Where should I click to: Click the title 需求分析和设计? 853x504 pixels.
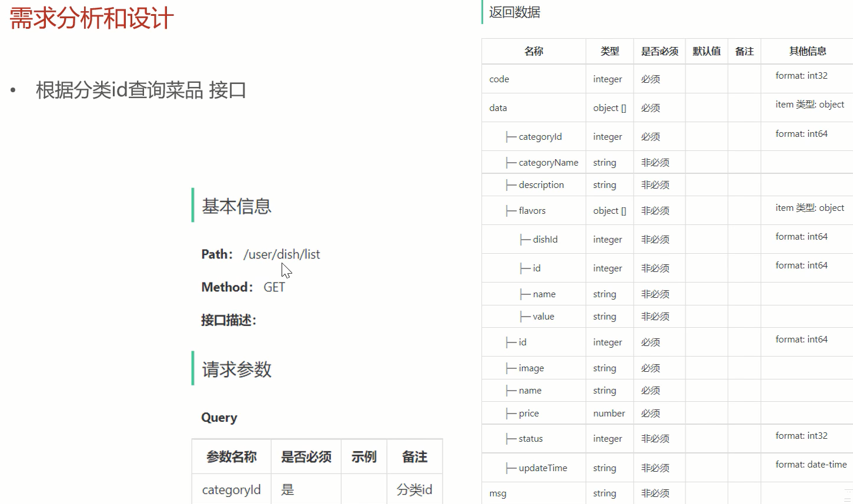pos(91,18)
